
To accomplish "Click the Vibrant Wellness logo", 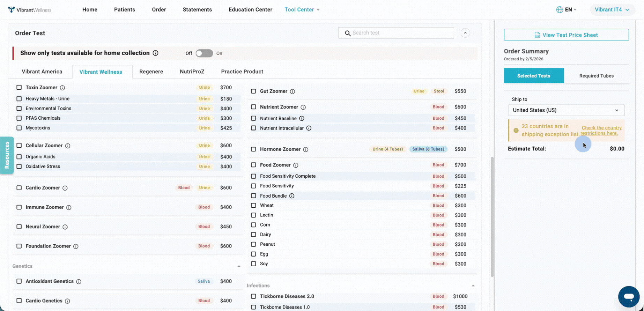I will pyautogui.click(x=30, y=10).
